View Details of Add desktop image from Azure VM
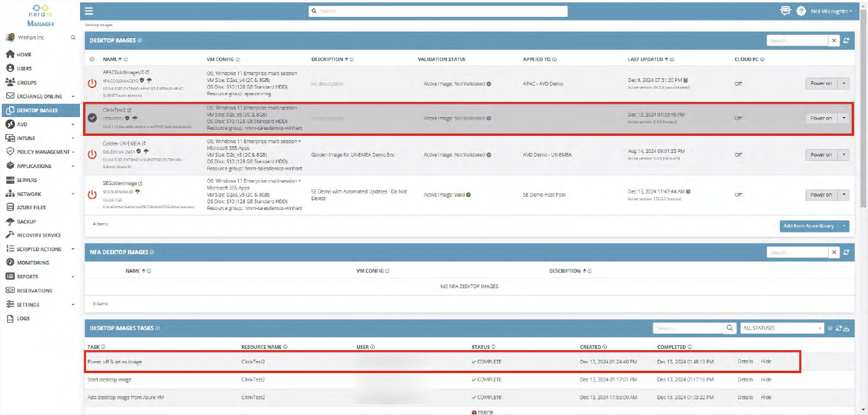 pos(745,397)
